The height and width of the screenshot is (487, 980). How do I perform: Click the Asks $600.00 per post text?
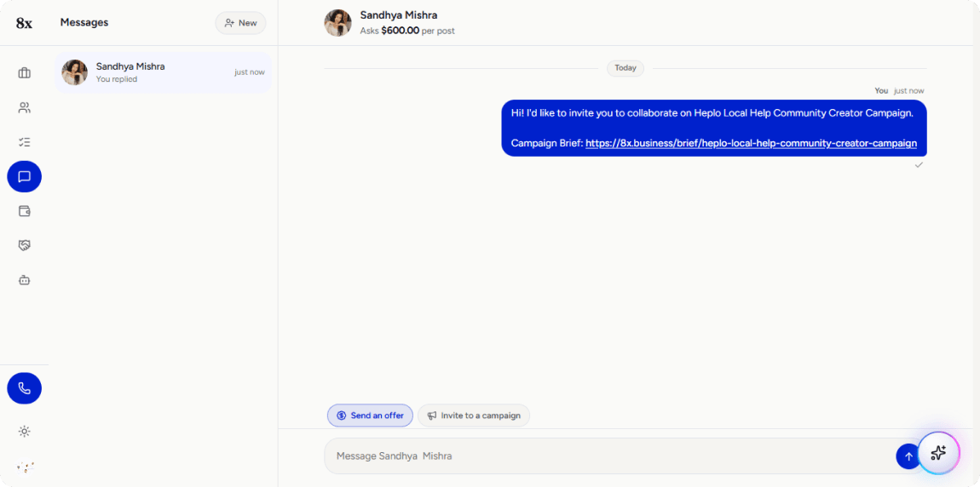(x=407, y=31)
